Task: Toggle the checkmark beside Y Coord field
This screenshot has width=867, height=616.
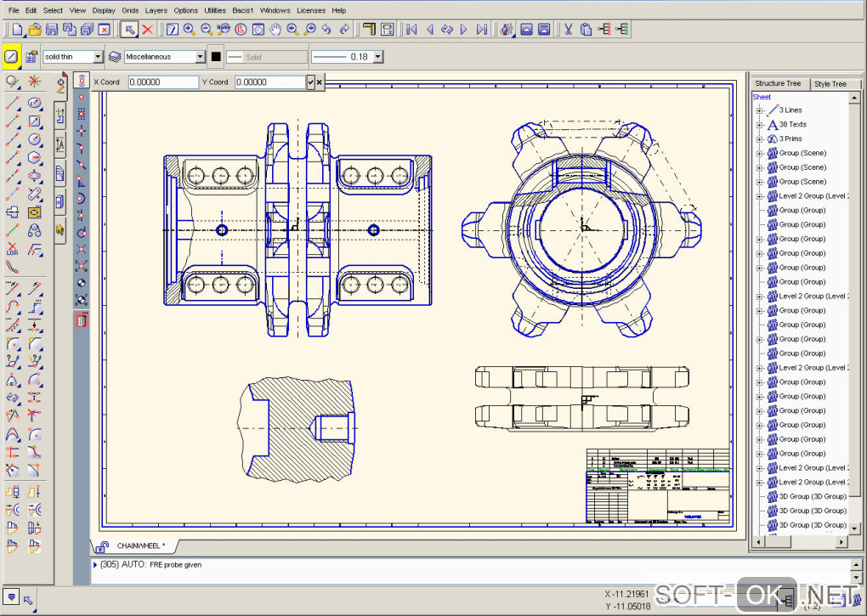Action: point(311,82)
